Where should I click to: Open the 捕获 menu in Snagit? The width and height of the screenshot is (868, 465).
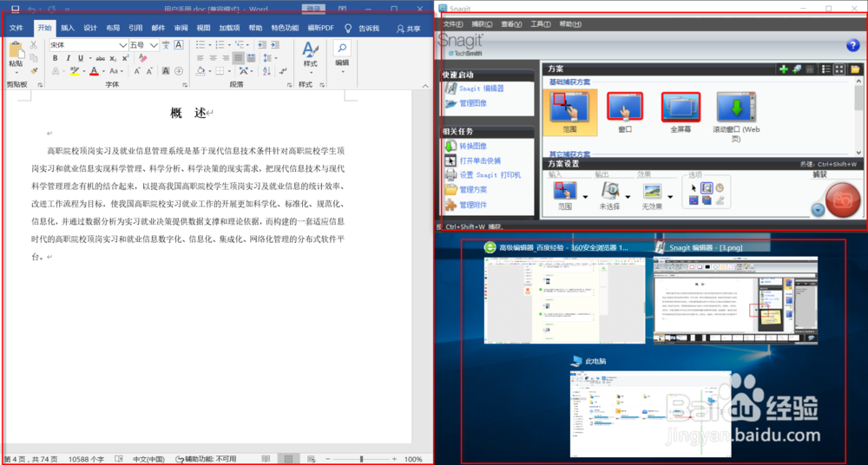tap(481, 23)
